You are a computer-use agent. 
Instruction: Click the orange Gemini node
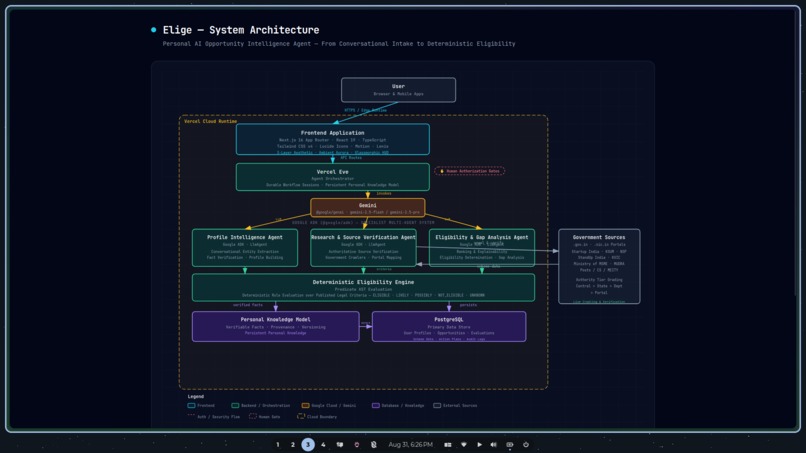point(368,208)
